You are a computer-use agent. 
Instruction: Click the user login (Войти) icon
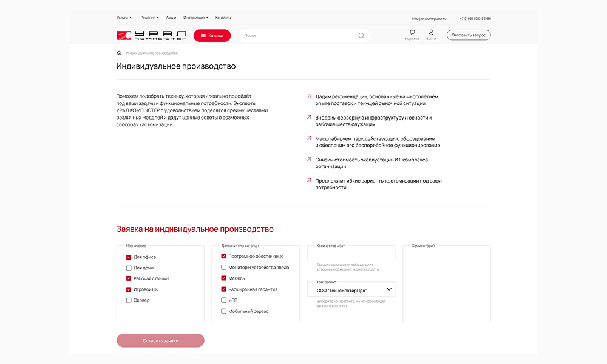(x=431, y=33)
